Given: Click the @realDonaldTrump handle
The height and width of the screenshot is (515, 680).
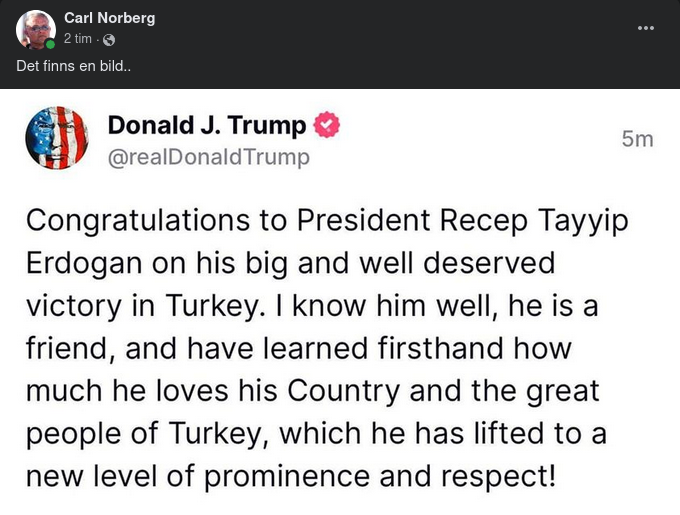Looking at the screenshot, I should [208, 158].
